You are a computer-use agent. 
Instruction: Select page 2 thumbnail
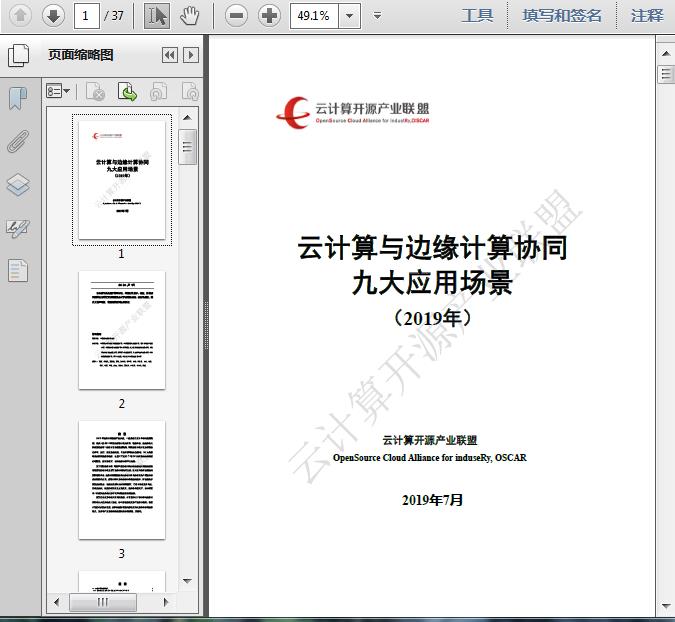tap(122, 330)
